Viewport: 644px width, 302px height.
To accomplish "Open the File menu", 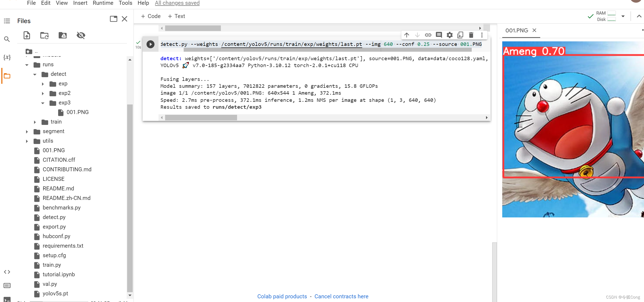I will tap(31, 3).
